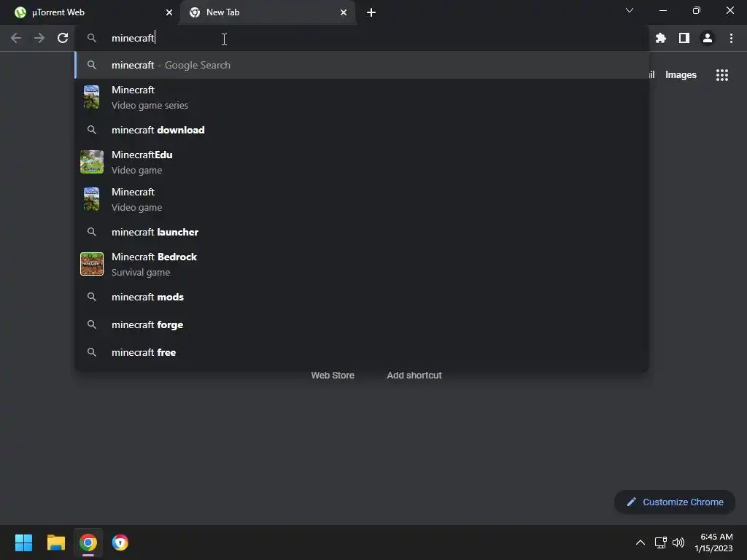The image size is (747, 560).
Task: Select the New Tab tab
Action: point(268,13)
